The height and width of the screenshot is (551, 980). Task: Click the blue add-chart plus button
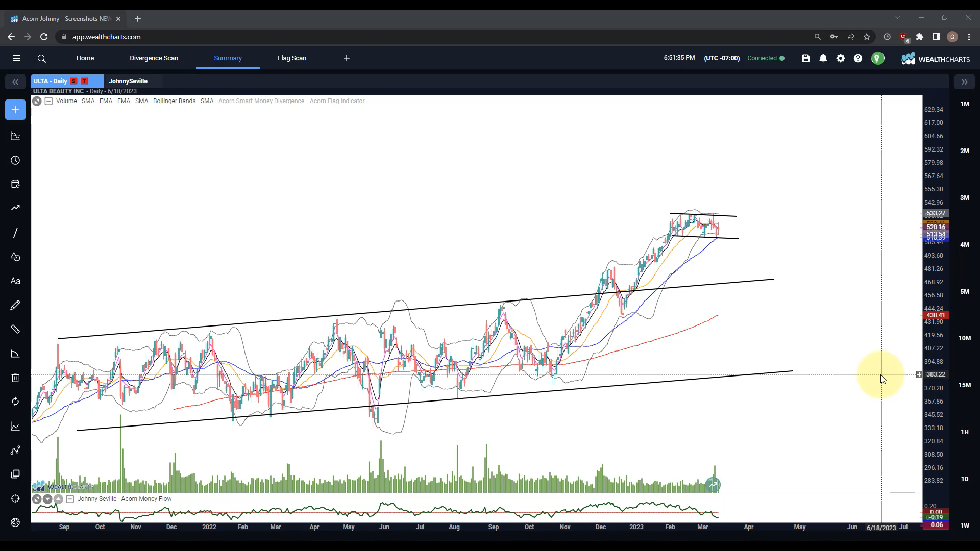click(x=15, y=110)
